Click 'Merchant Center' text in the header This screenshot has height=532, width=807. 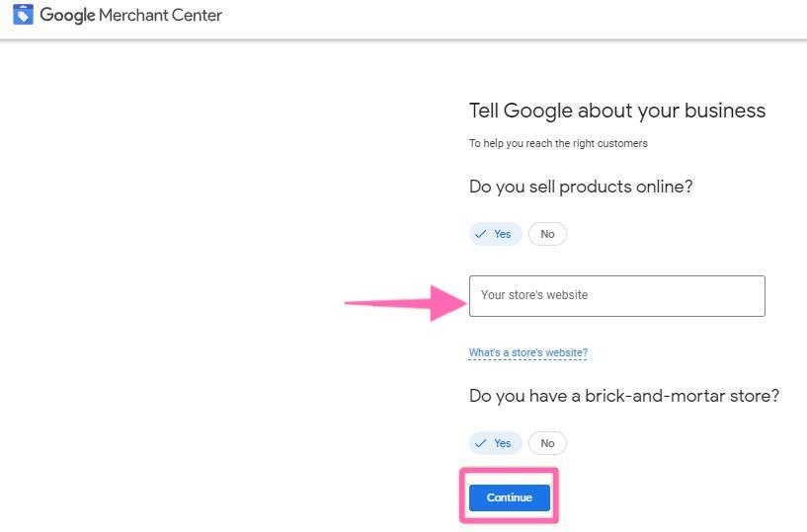[160, 15]
